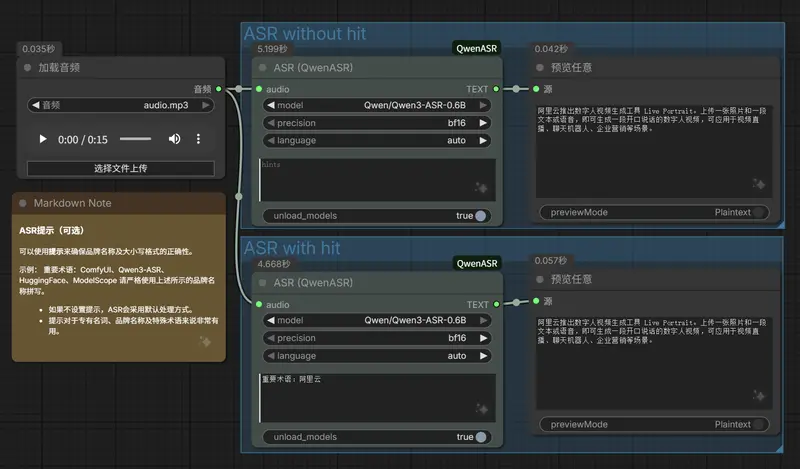Screen dimensions: 800x469
Task: Open the language auto dropdown in the ASR with hit group
Action: tap(377, 356)
